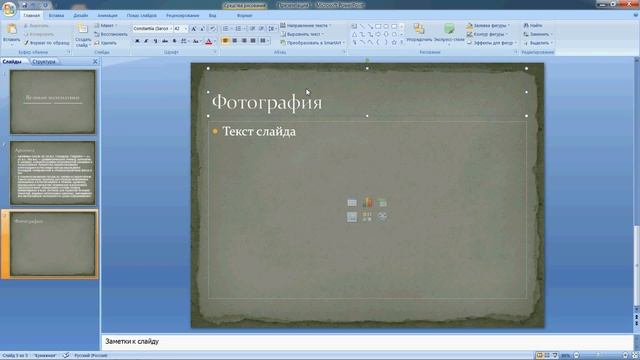Toggle Justify text alignment
The width and height of the screenshot is (640, 360).
pos(253,41)
